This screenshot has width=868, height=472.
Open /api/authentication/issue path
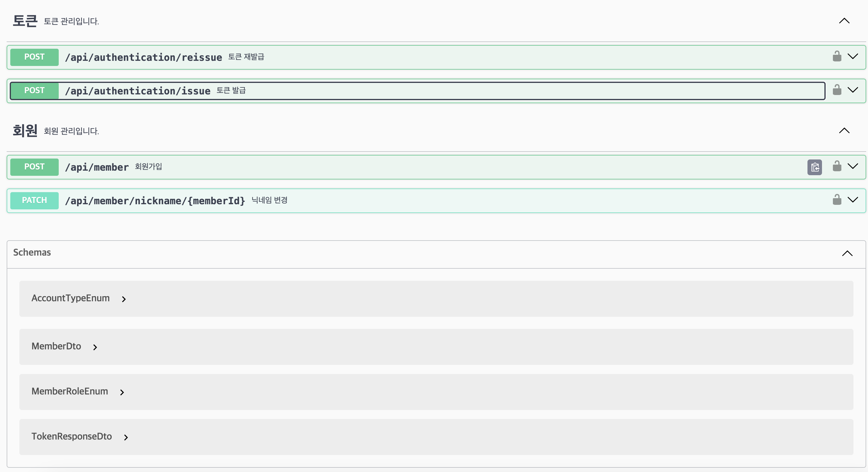pos(138,91)
